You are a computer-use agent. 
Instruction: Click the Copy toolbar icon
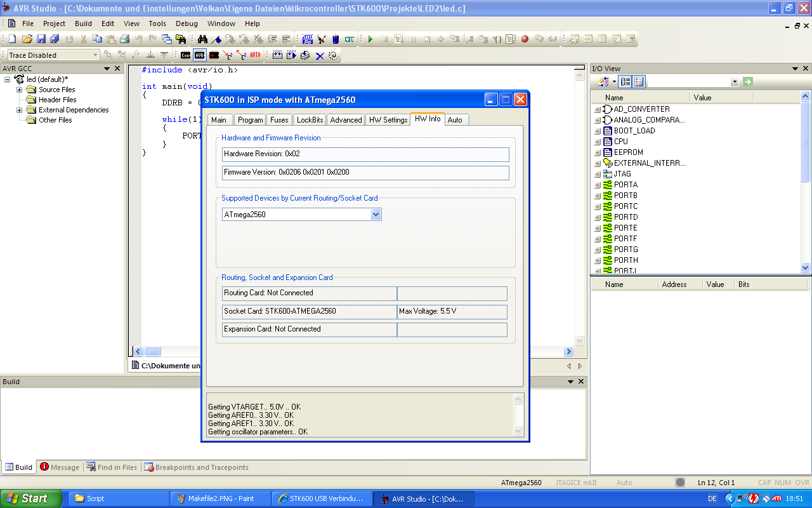point(97,39)
